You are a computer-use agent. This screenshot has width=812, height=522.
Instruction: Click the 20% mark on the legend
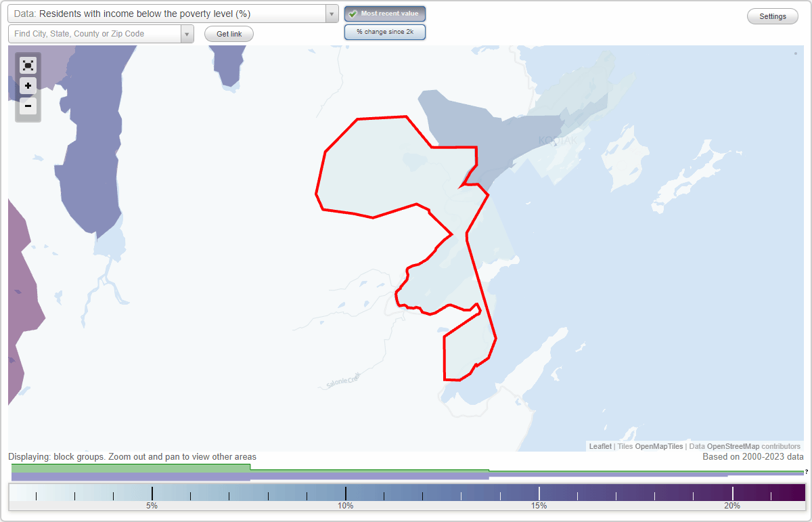[x=732, y=506]
